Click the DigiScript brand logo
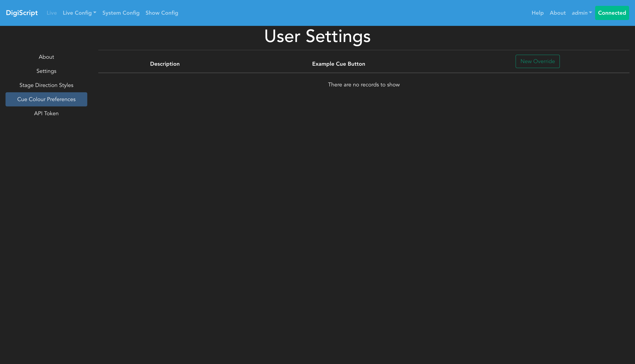The height and width of the screenshot is (364, 635). (x=22, y=13)
